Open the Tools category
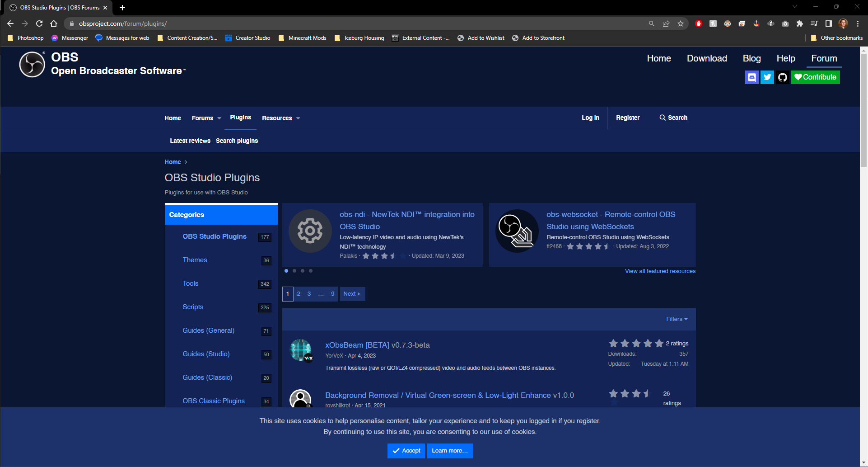868x467 pixels. (190, 283)
